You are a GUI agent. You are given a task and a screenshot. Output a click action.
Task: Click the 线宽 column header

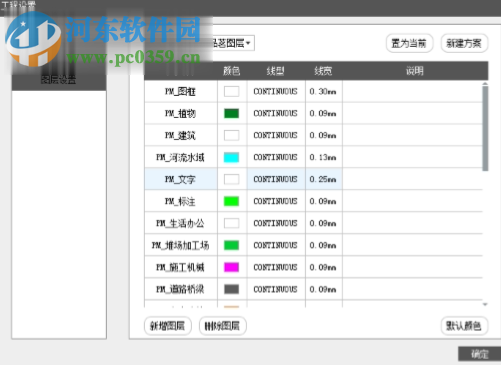click(323, 71)
